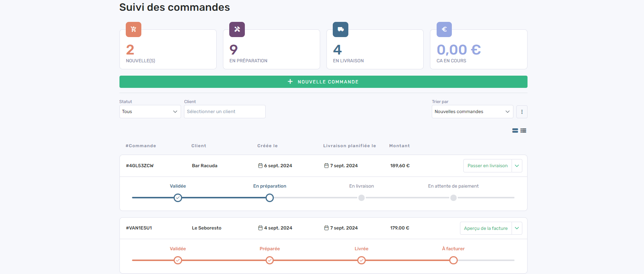Open the Statut dropdown showing Tous
This screenshot has height=274, width=644.
pyautogui.click(x=150, y=112)
